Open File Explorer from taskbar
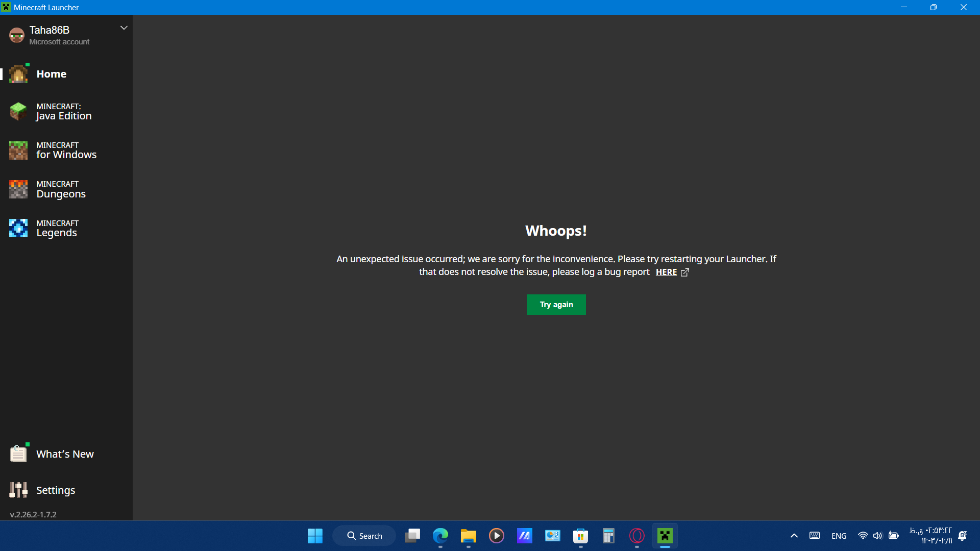Viewport: 980px width, 551px height. click(x=468, y=536)
